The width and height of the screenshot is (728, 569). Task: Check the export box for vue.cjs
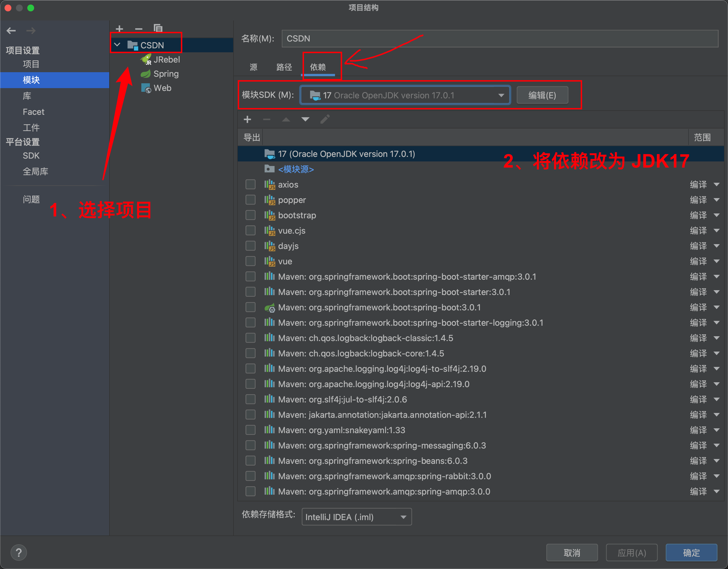click(x=250, y=230)
